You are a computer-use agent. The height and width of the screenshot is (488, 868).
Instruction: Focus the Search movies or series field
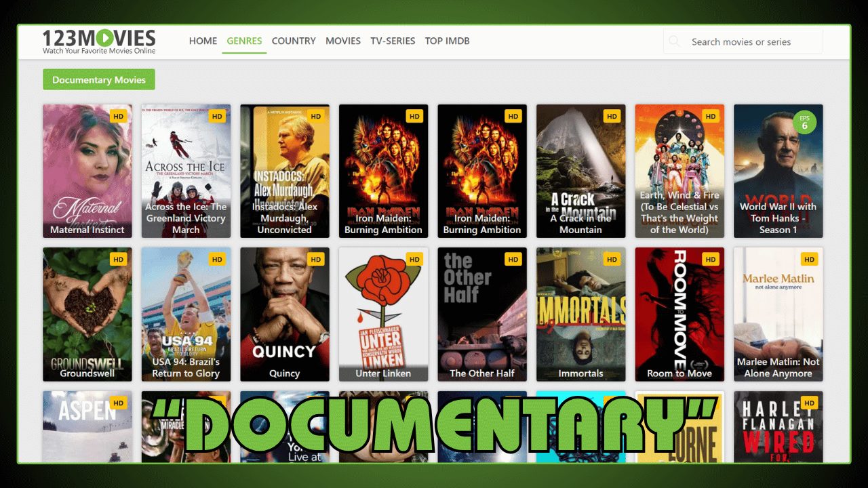[x=743, y=41]
